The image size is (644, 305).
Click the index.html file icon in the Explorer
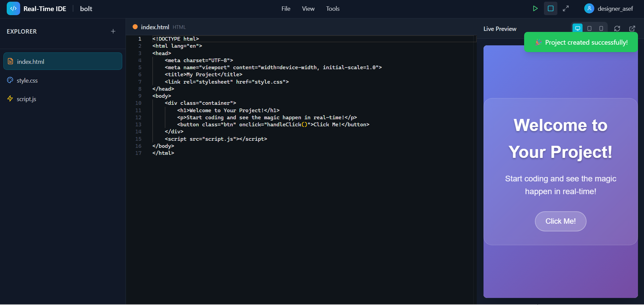click(x=10, y=61)
